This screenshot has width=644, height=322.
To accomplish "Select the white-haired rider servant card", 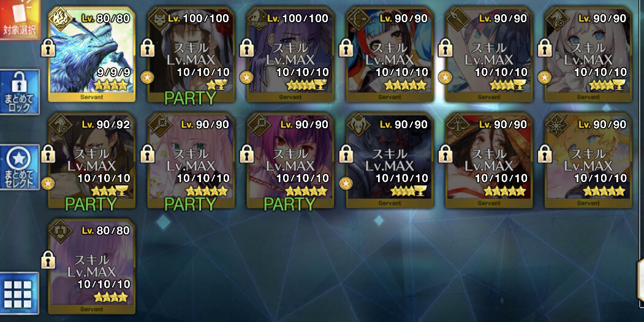I will tap(589, 54).
